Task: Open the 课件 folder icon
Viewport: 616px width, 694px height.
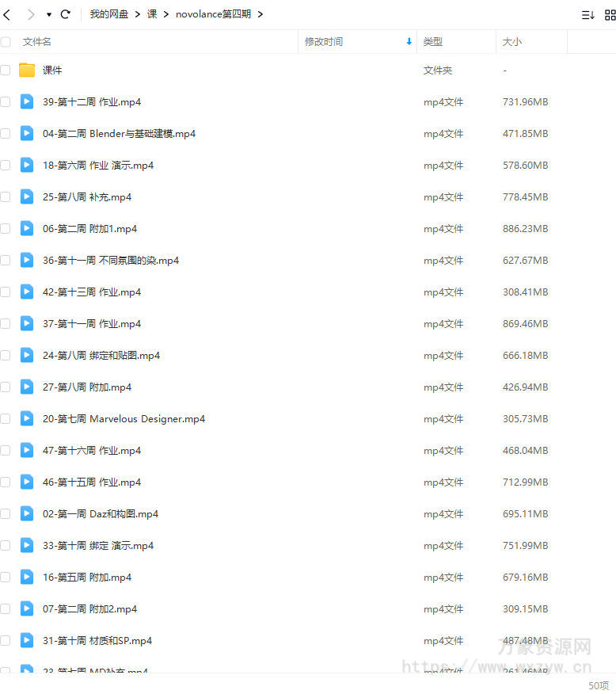Action: click(27, 70)
